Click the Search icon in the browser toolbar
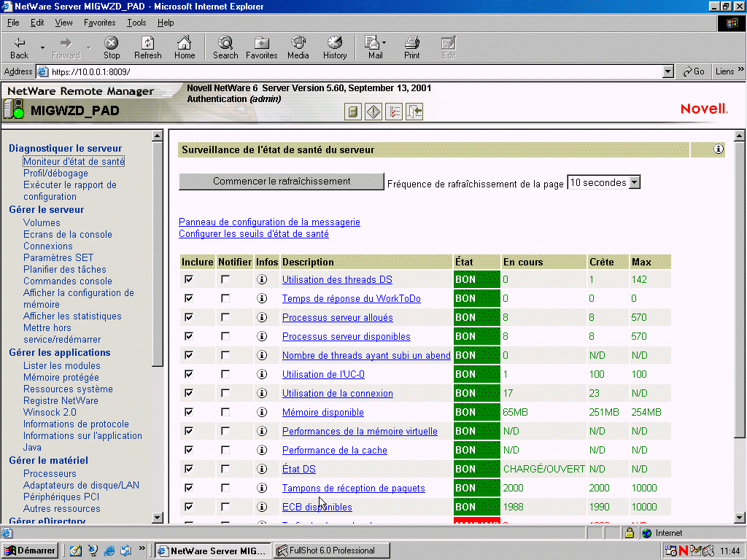Image resolution: width=747 pixels, height=560 pixels. 225,47
